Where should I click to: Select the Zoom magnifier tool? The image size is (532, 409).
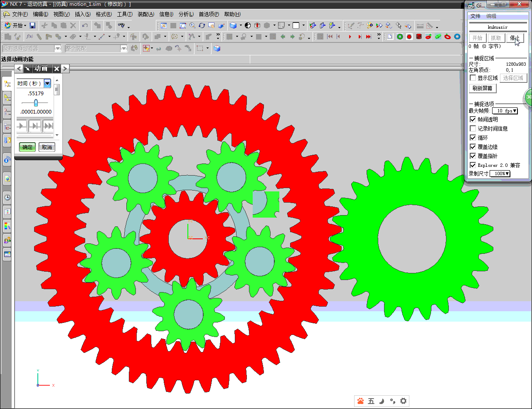click(x=192, y=25)
